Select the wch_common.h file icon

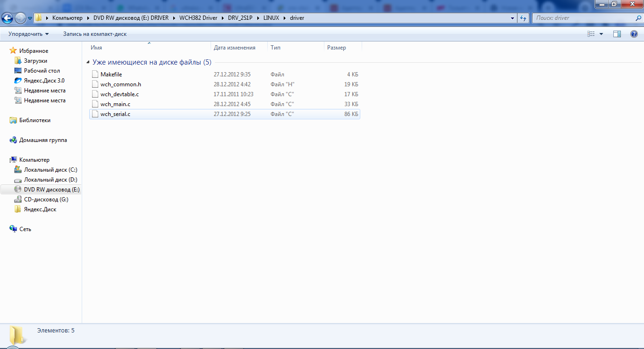(x=95, y=84)
